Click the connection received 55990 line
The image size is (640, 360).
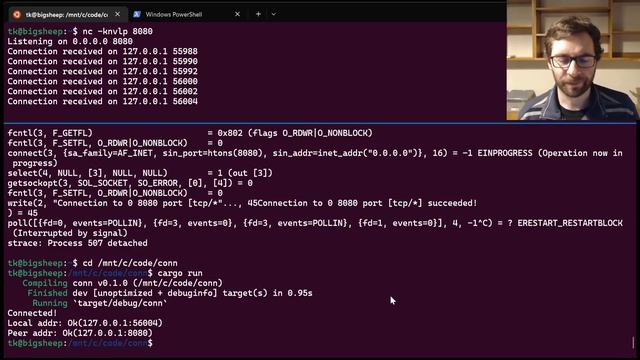[x=102, y=61]
